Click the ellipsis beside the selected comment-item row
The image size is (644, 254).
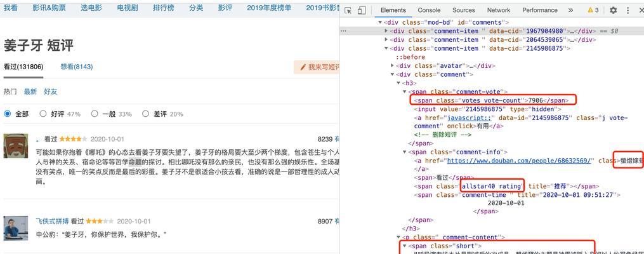(x=343, y=31)
